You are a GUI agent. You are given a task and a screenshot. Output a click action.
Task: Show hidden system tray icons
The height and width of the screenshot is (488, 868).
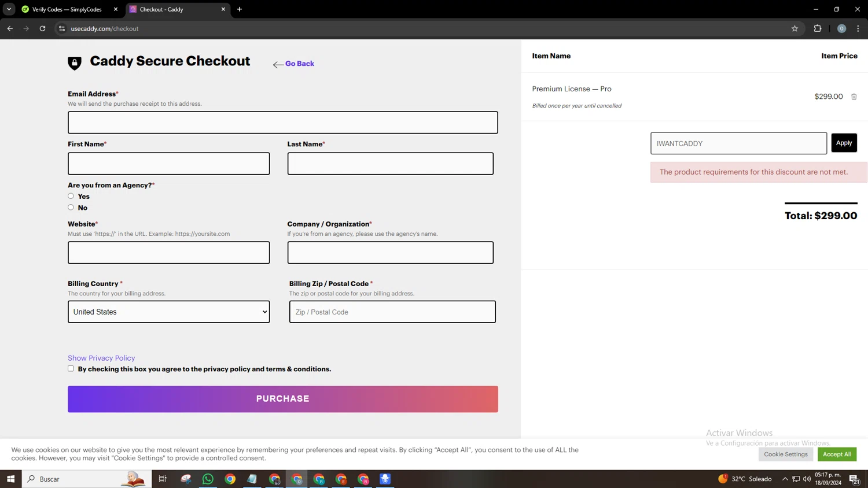click(785, 479)
